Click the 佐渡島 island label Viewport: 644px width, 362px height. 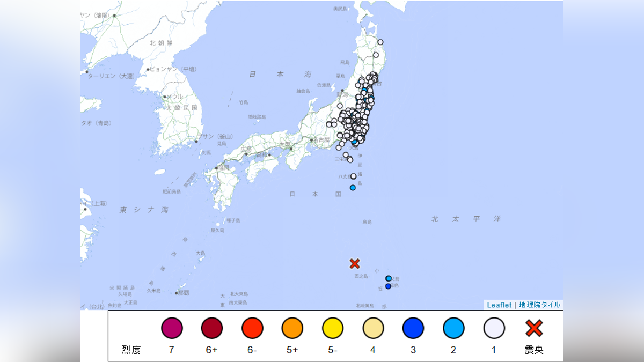[323, 85]
